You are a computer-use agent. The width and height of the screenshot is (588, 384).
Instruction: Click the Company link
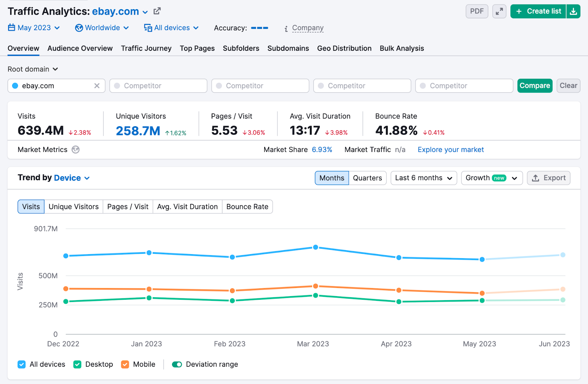point(308,28)
